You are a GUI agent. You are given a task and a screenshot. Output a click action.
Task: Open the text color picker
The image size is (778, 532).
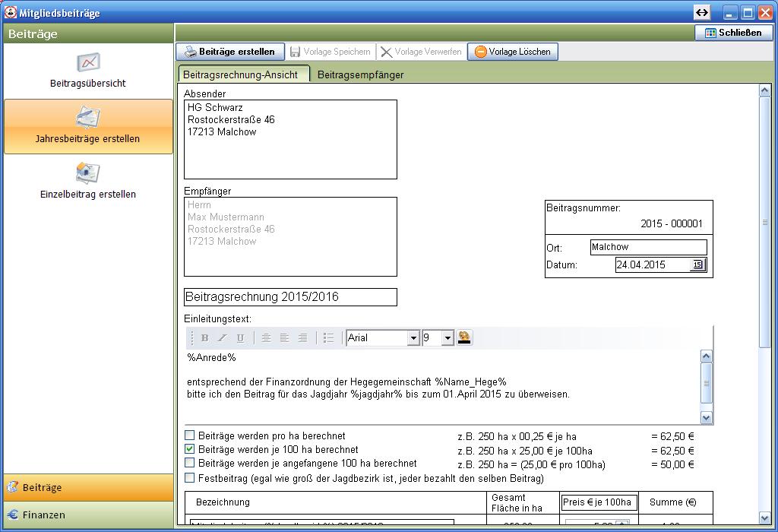[464, 338]
